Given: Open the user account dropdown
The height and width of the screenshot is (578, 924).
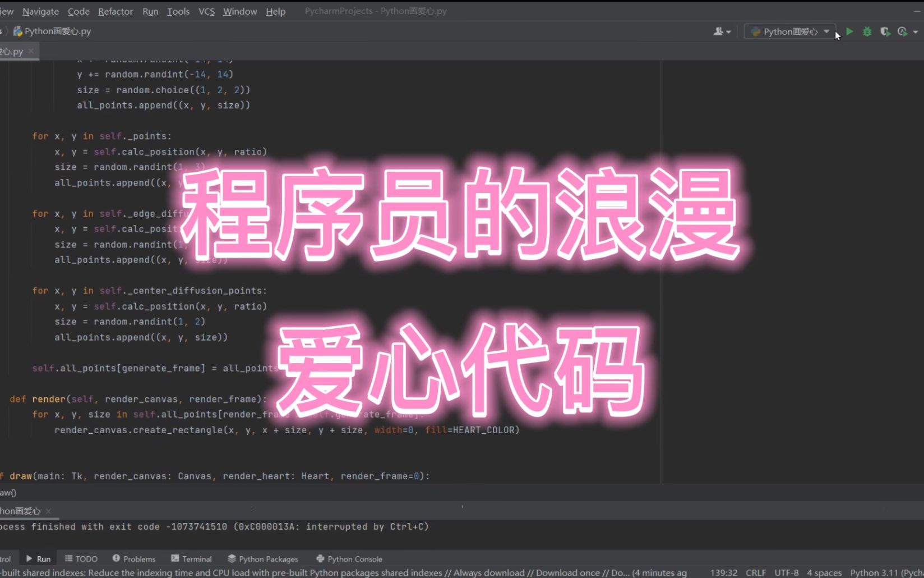Looking at the screenshot, I should [x=722, y=32].
